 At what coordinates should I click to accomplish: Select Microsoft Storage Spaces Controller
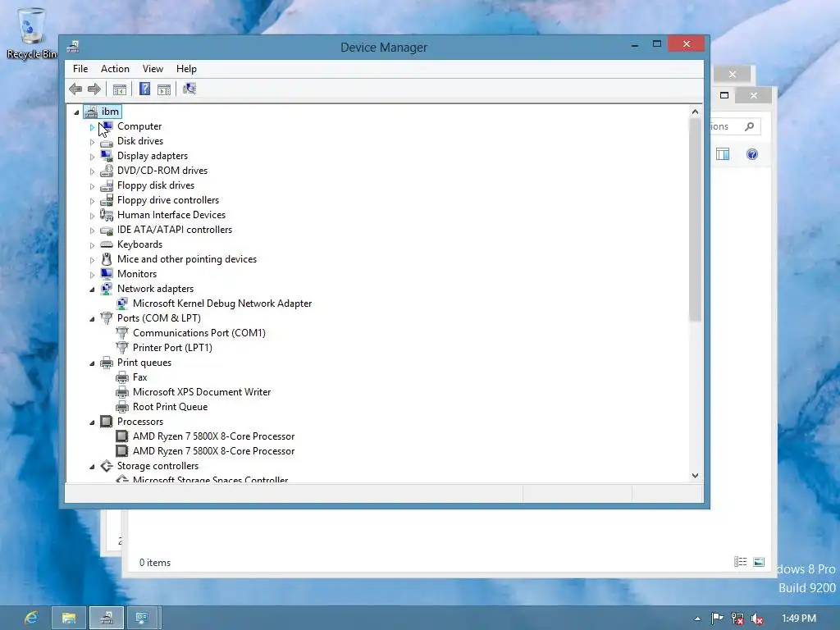[210, 479]
